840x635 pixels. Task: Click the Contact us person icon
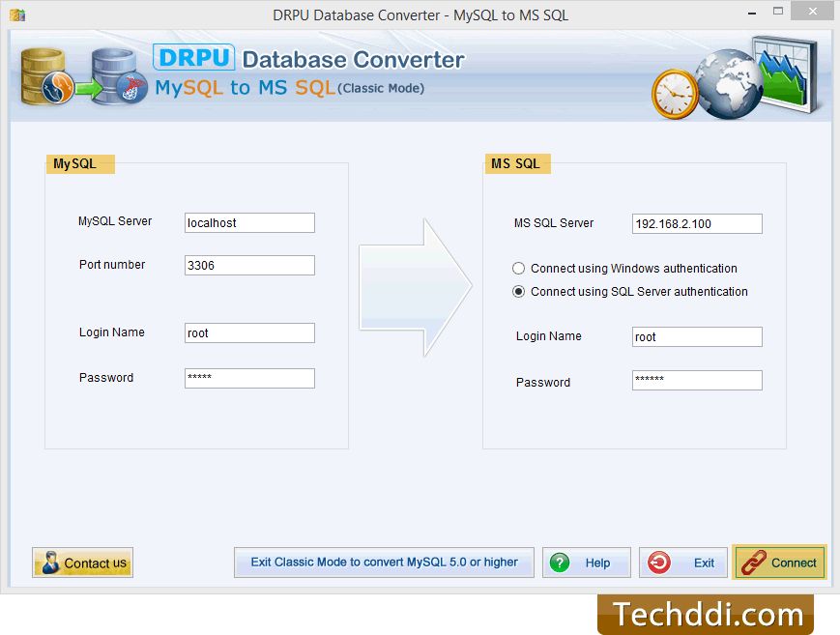click(50, 563)
